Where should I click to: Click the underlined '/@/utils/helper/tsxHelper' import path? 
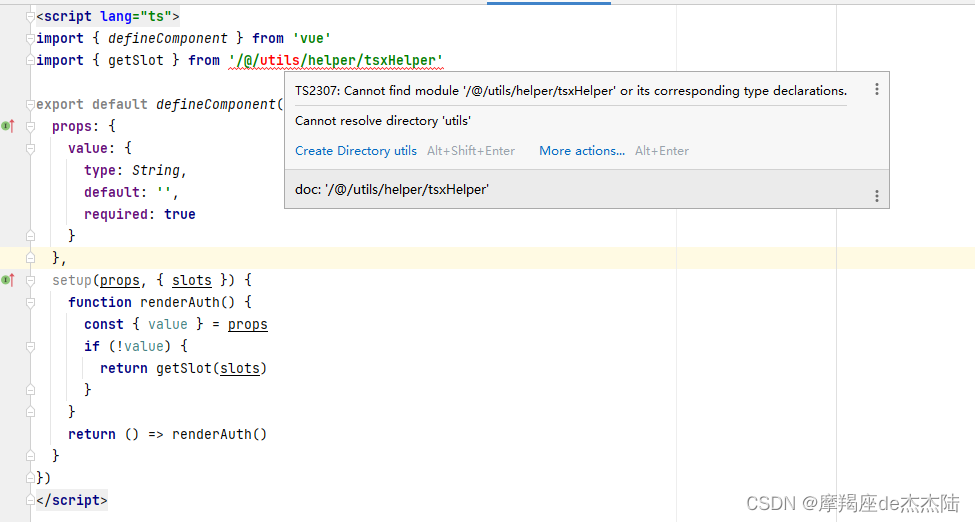click(x=336, y=60)
